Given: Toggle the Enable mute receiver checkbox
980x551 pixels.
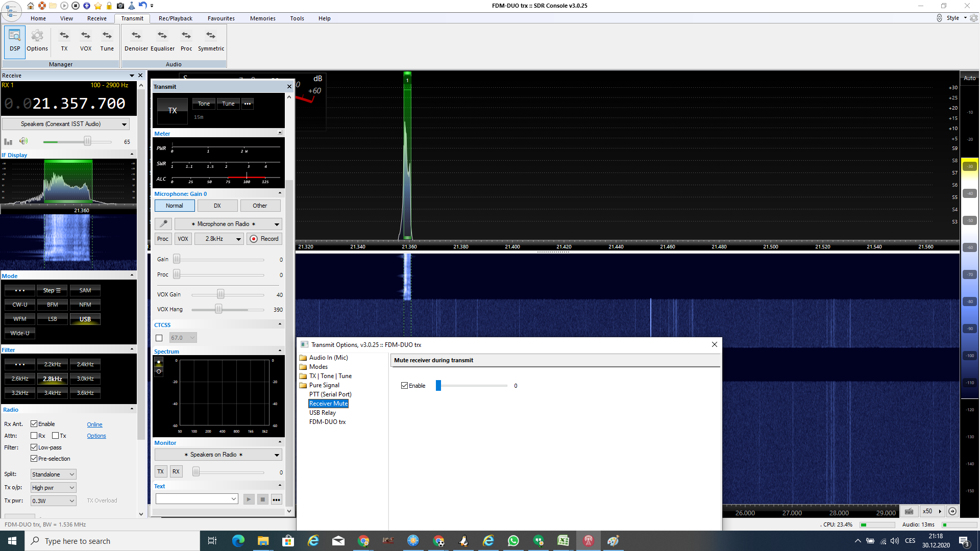Looking at the screenshot, I should point(405,386).
